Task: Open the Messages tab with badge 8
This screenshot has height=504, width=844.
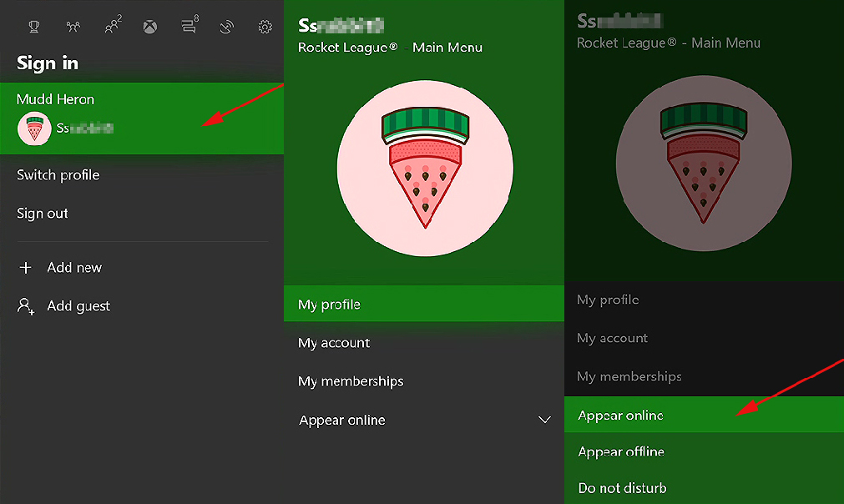Action: click(190, 25)
